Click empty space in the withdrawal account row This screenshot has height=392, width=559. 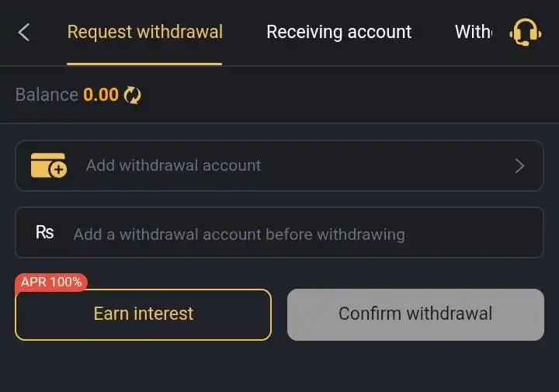point(388,165)
